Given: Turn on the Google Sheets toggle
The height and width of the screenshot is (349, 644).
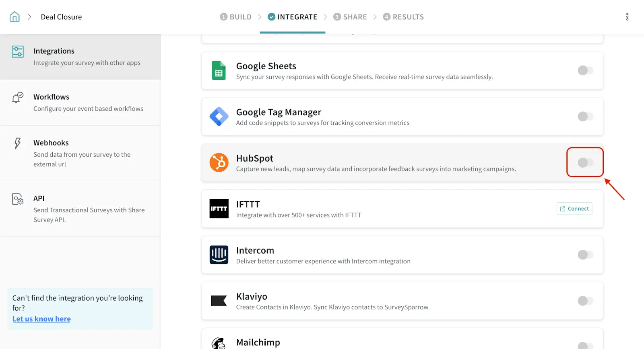Looking at the screenshot, I should [x=585, y=71].
